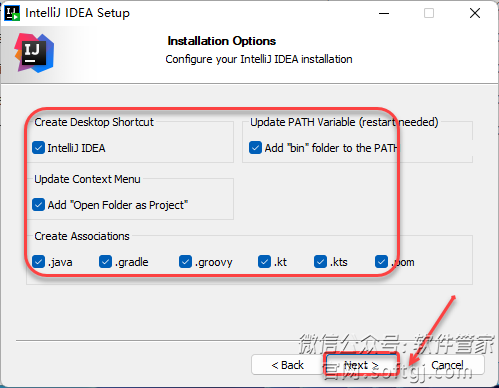Click the IntelliJ IDEA logo in header
This screenshot has height=388, width=499.
(34, 53)
